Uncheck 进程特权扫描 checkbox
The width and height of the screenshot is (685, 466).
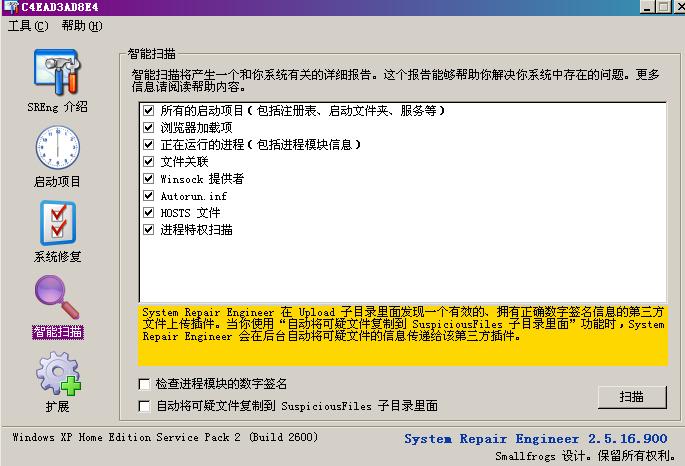click(149, 230)
